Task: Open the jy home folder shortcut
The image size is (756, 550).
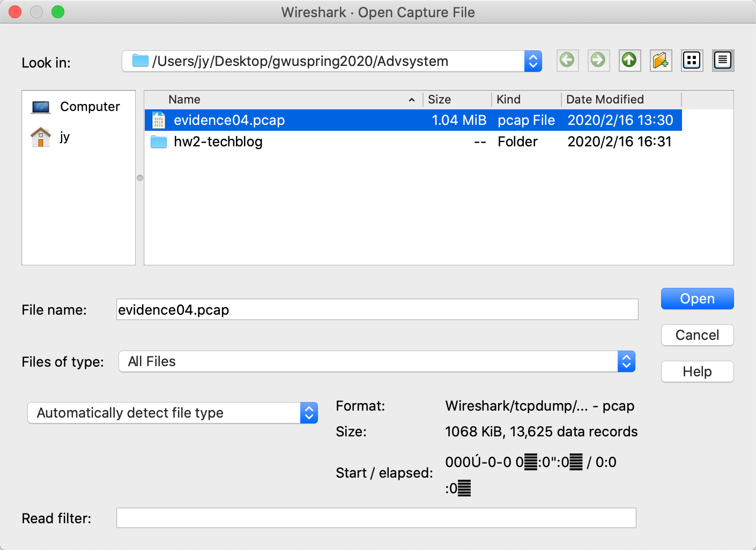Action: pos(64,137)
